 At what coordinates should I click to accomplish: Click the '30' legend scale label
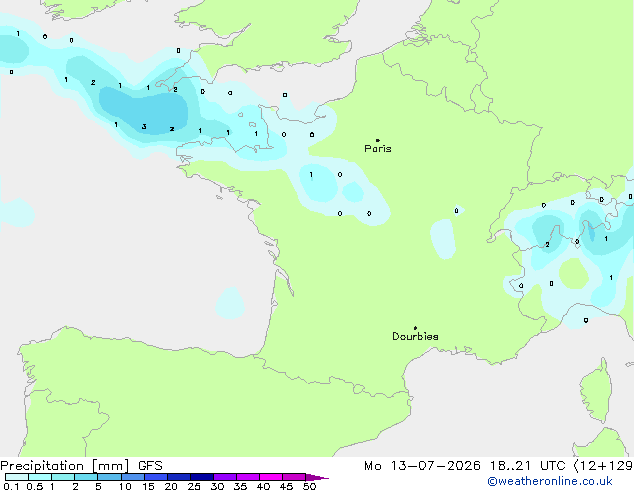[217, 486]
